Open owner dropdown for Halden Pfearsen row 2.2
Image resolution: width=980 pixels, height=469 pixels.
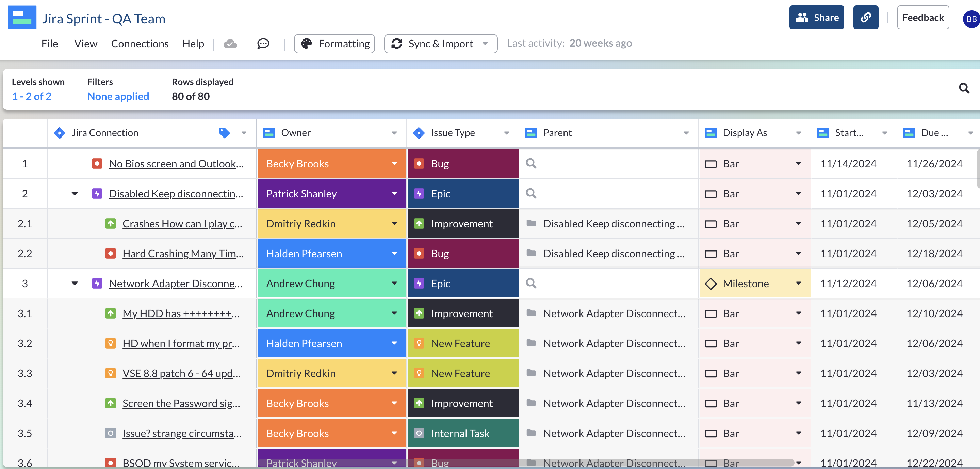click(394, 253)
